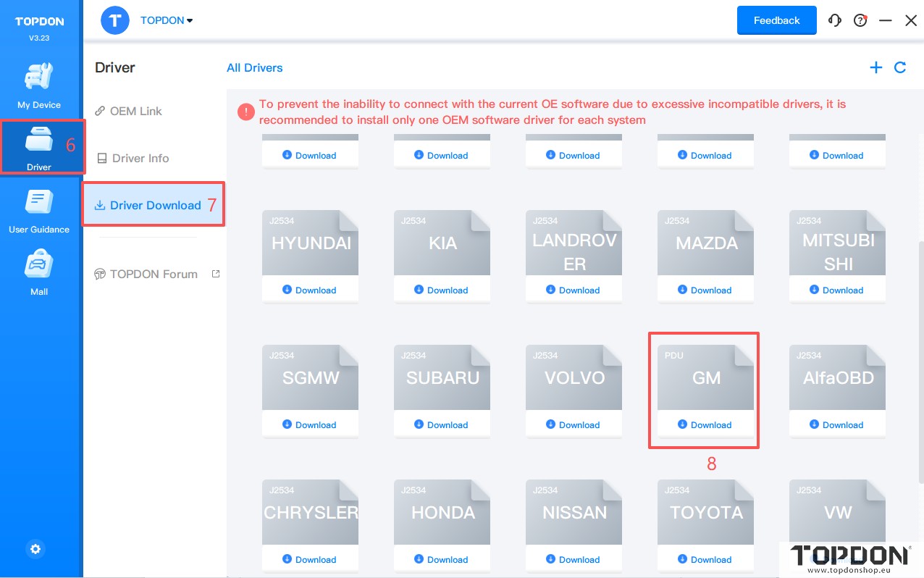Image resolution: width=924 pixels, height=578 pixels.
Task: Open the Driver Info menu item
Action: point(140,158)
